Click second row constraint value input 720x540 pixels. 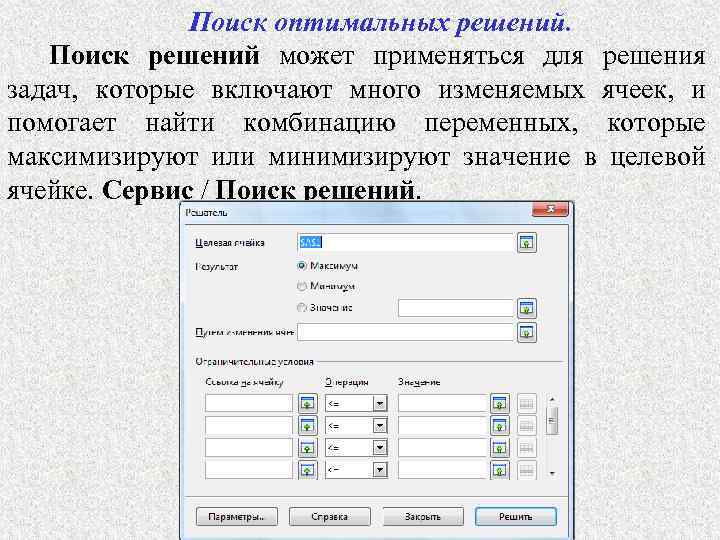pos(442,426)
